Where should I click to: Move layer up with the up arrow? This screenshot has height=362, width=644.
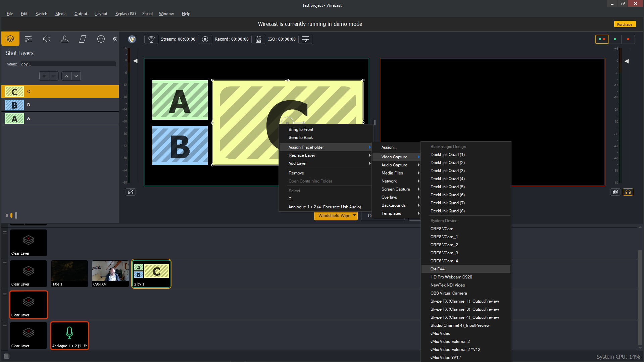click(x=66, y=76)
